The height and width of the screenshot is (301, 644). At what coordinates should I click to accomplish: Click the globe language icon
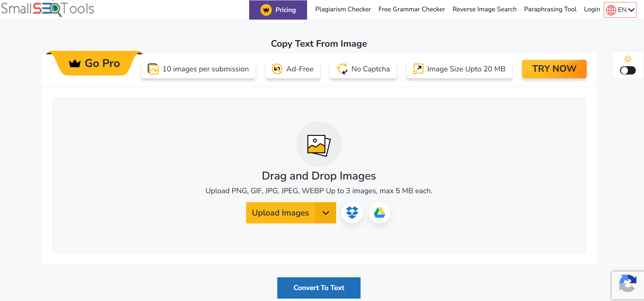coord(611,10)
